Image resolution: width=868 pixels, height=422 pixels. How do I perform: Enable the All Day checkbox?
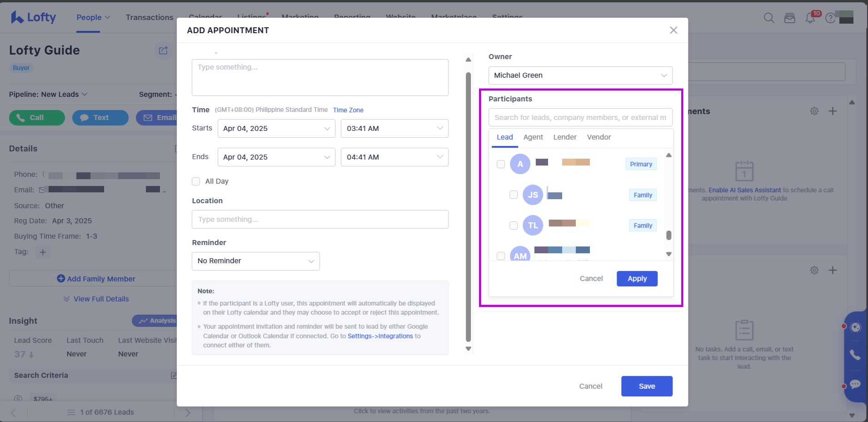pos(196,181)
